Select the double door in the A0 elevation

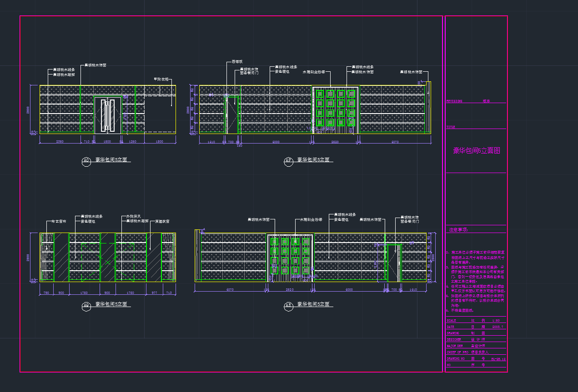pyautogui.click(x=108, y=115)
